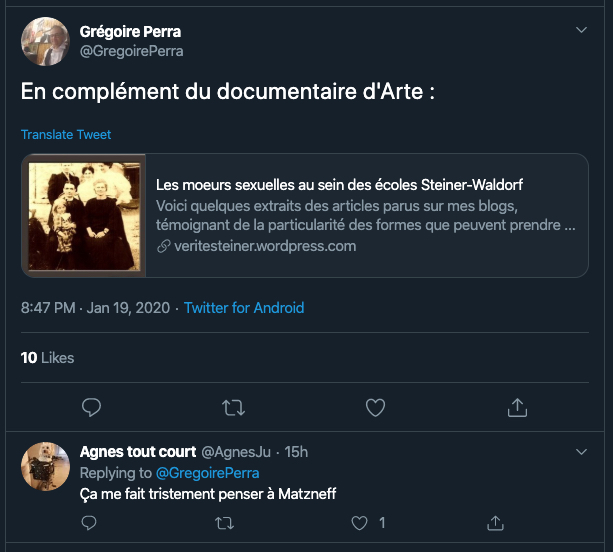
Task: Share the main tweet via share icon
Action: 517,407
